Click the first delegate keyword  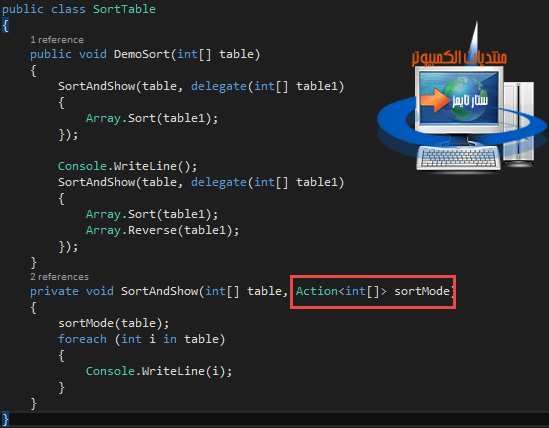(219, 87)
